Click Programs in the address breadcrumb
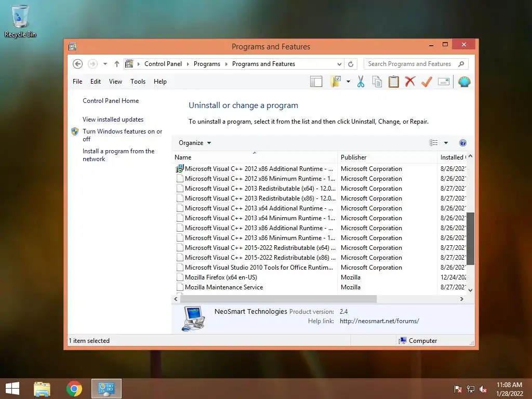This screenshot has height=399, width=532. pyautogui.click(x=207, y=64)
